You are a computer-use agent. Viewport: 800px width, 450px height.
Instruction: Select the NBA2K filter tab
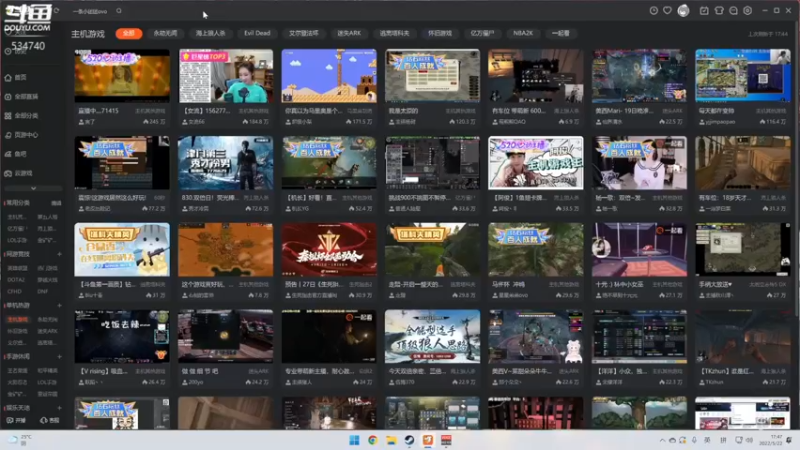[x=523, y=33]
